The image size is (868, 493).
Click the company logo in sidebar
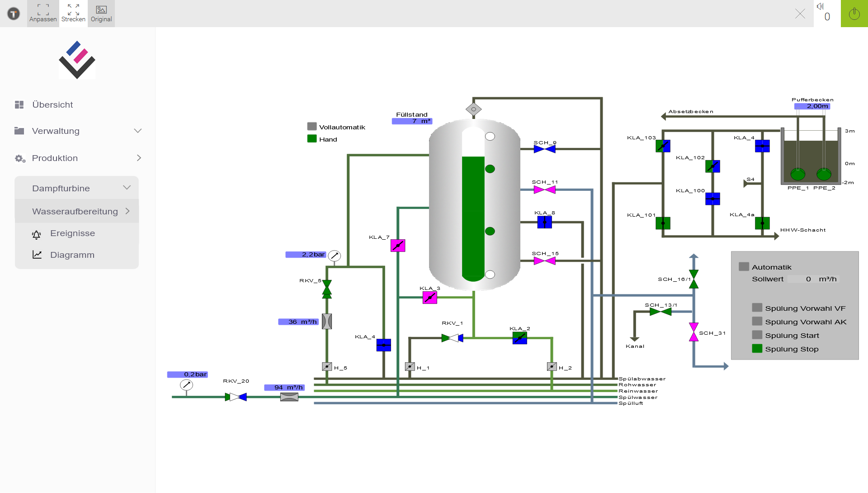click(77, 60)
